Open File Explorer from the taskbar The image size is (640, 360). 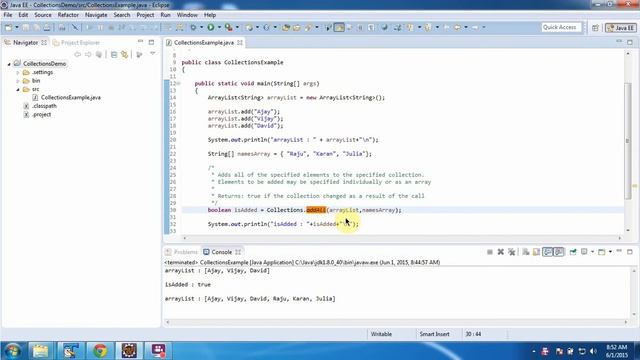coord(40,351)
